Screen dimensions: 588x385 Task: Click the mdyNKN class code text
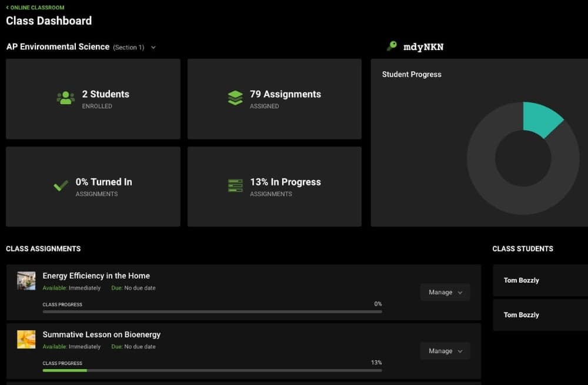click(x=423, y=47)
